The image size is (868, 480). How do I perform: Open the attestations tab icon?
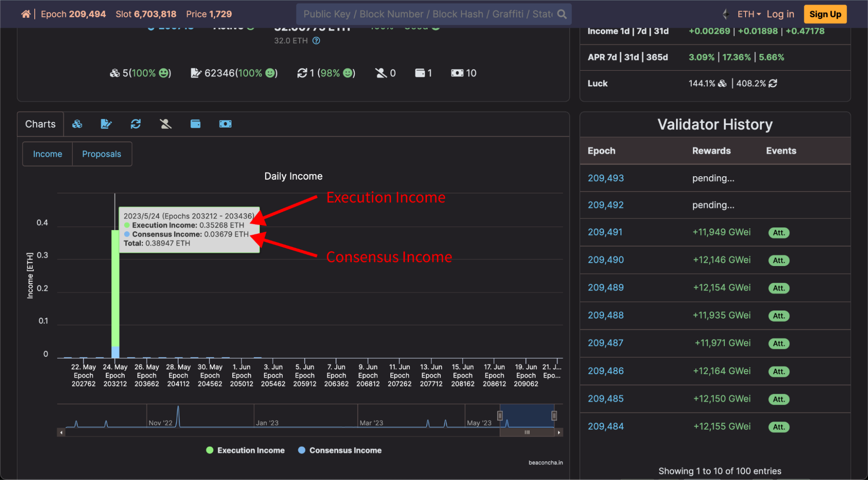coord(106,124)
